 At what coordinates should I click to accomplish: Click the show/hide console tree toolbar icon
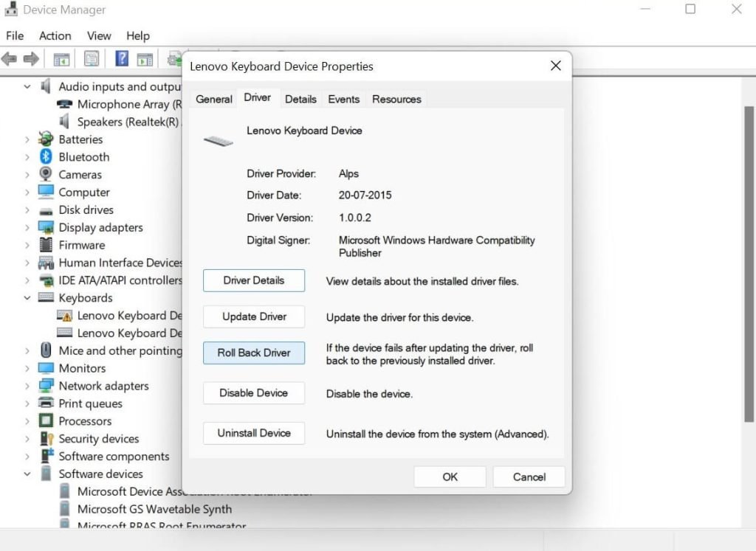tap(61, 59)
